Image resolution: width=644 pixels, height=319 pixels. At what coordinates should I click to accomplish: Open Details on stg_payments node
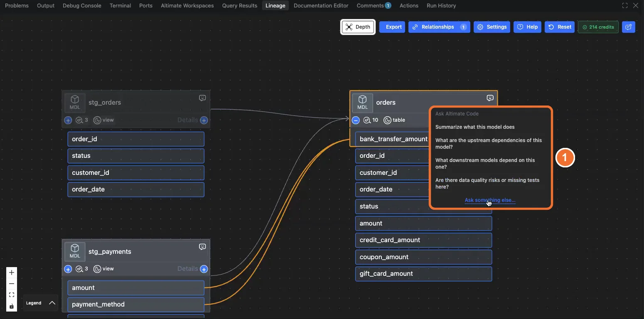pos(187,269)
